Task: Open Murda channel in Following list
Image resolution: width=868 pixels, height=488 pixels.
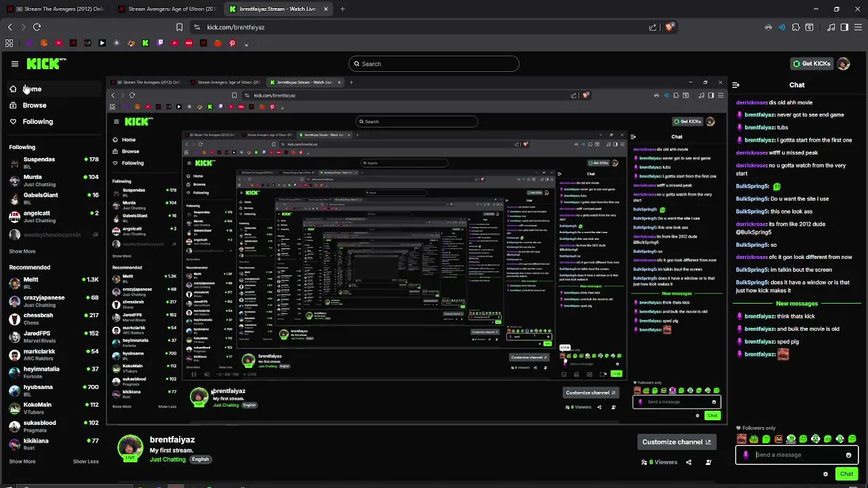Action: 53,180
